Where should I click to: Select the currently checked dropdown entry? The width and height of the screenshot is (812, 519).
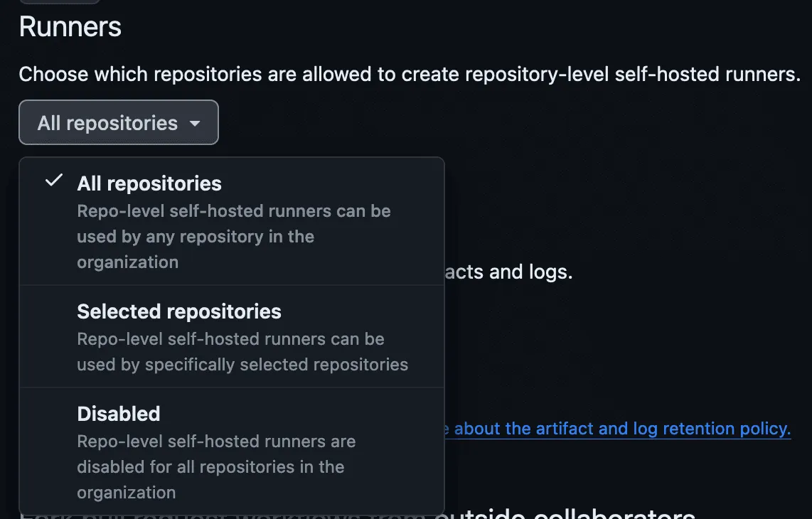(149, 183)
